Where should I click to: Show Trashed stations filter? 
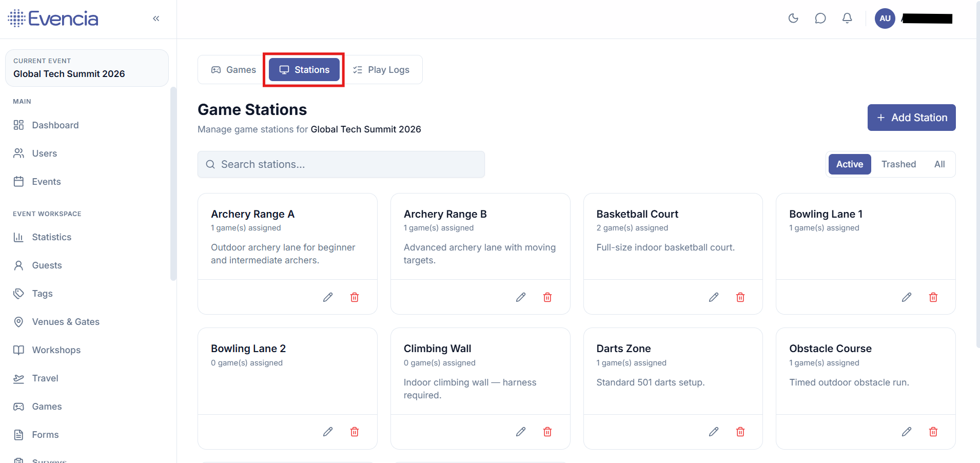point(898,164)
